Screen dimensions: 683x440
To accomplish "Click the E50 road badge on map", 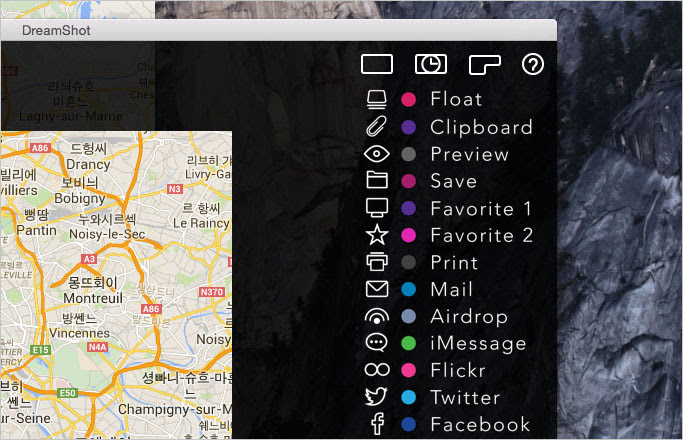I will 68,393.
